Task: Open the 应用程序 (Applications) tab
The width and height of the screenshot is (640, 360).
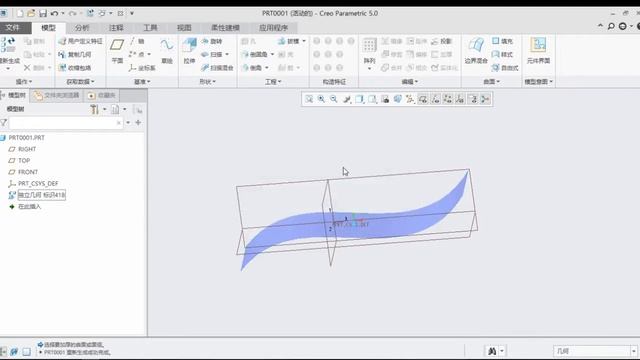Action: [x=273, y=28]
